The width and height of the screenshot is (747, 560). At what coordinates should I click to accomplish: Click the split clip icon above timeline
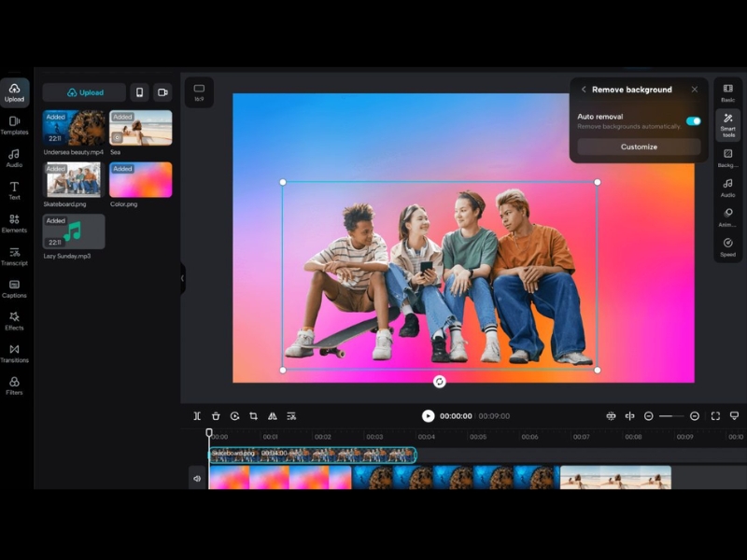[197, 416]
